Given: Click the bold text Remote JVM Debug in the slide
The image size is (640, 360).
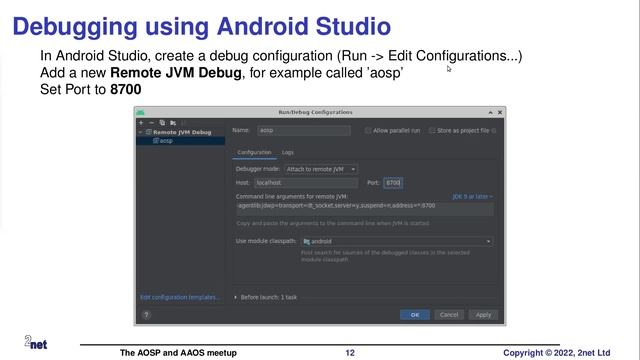Looking at the screenshot, I should pyautogui.click(x=176, y=73).
